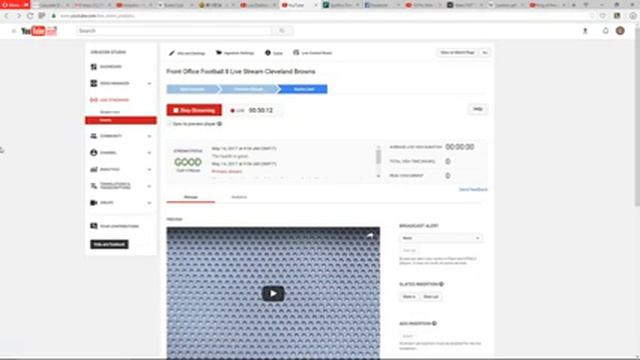Viewport: 640px width, 360px height.
Task: Expand the Community section
Action: pyautogui.click(x=149, y=136)
